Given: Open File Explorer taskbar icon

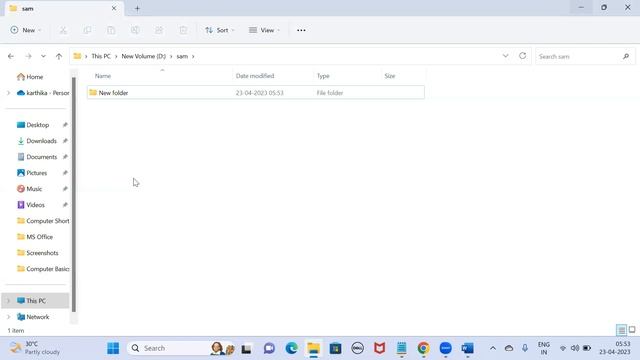Looking at the screenshot, I should (313, 348).
